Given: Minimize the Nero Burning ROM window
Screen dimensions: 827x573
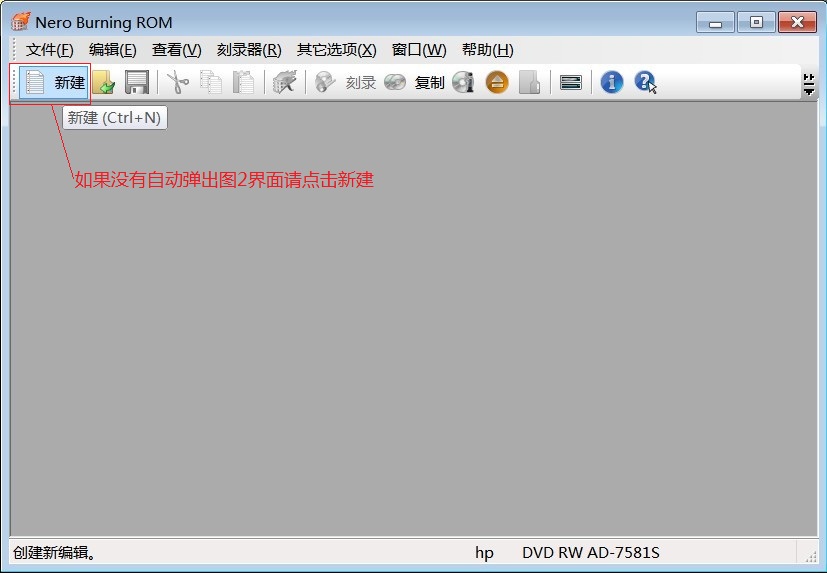Looking at the screenshot, I should pyautogui.click(x=715, y=23).
